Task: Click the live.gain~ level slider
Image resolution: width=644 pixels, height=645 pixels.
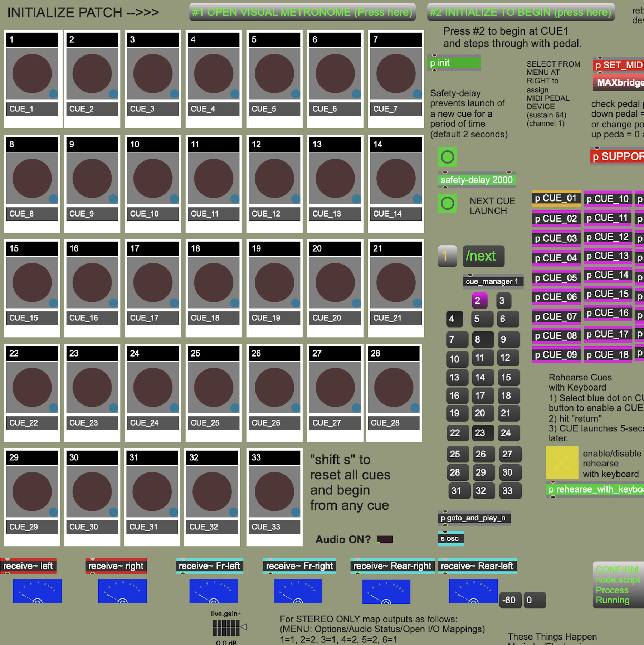Action: [226, 628]
